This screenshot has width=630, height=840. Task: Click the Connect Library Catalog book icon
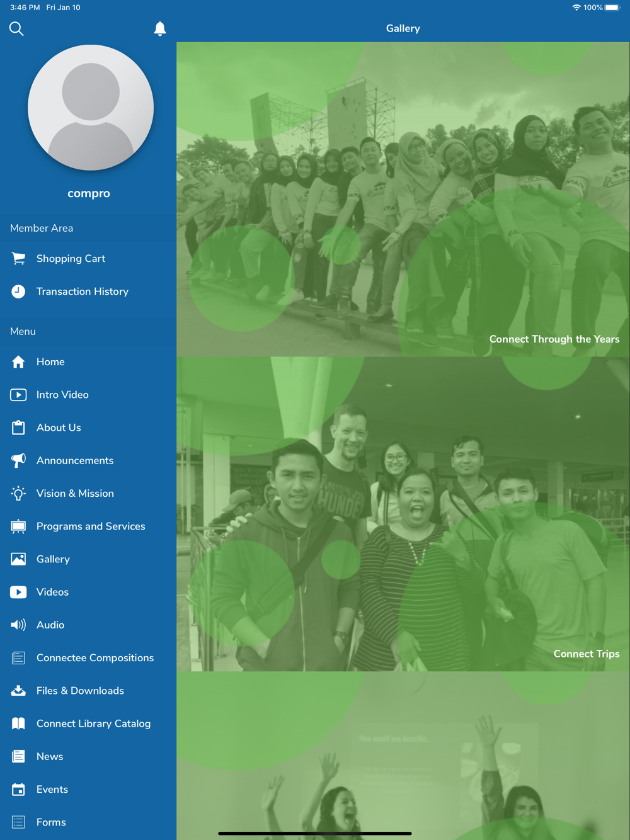[18, 724]
